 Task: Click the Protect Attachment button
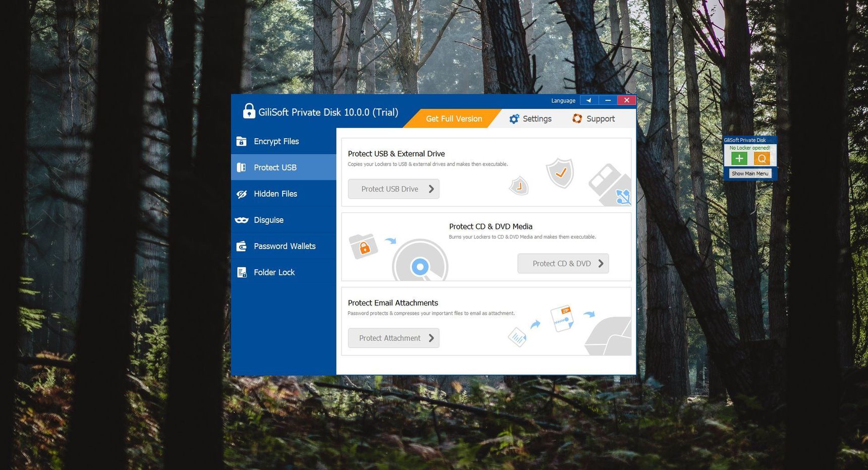(x=394, y=338)
